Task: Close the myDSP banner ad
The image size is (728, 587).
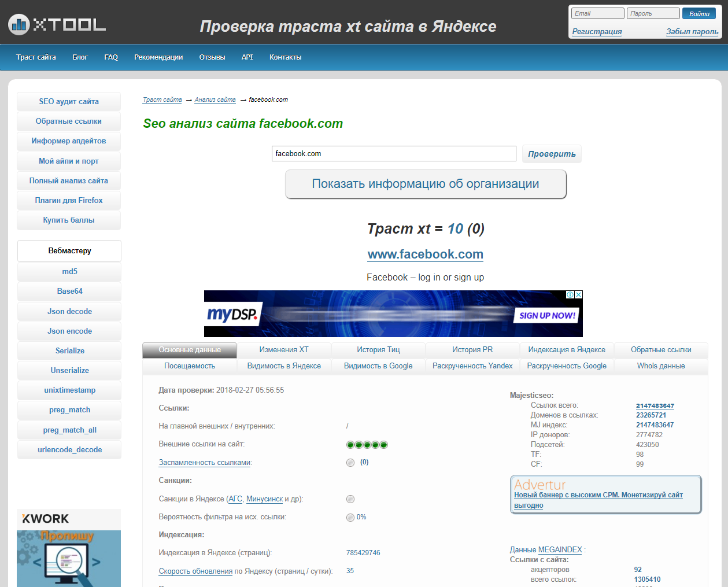Action: pyautogui.click(x=578, y=295)
